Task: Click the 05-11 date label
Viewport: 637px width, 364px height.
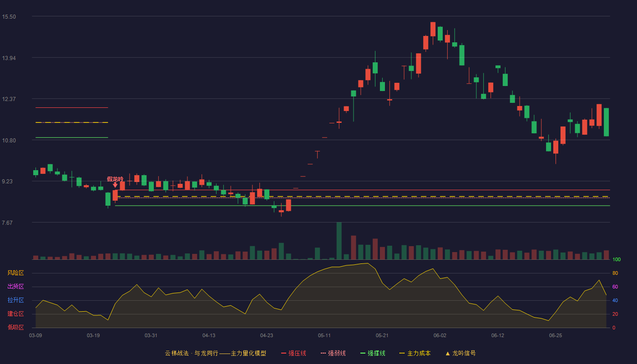Action: point(324,335)
